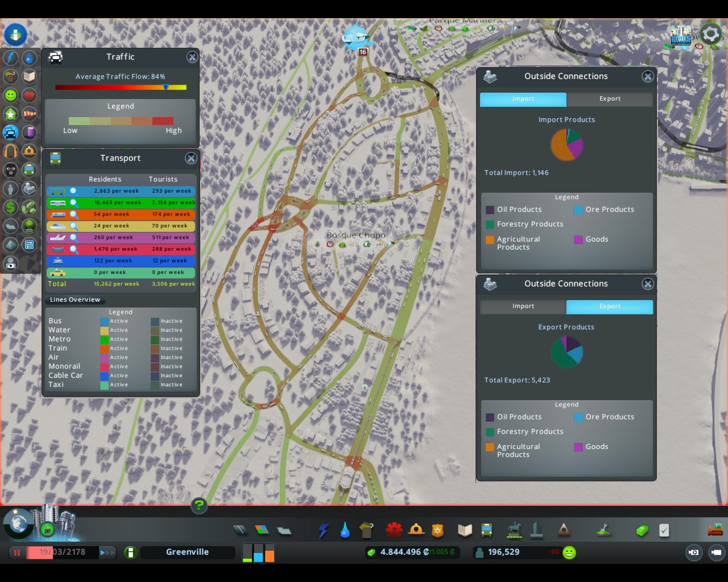This screenshot has height=582, width=728.
Task: Switch to Import tab in lower panel
Action: point(523,306)
